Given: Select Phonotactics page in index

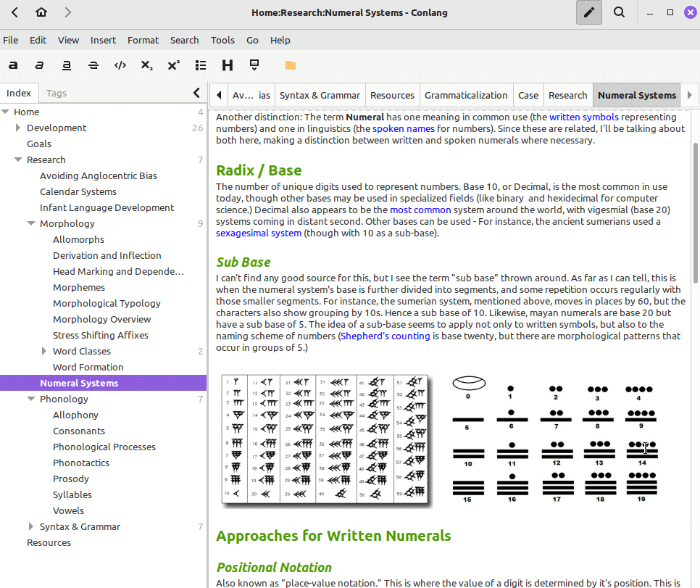Looking at the screenshot, I should coord(81,463).
